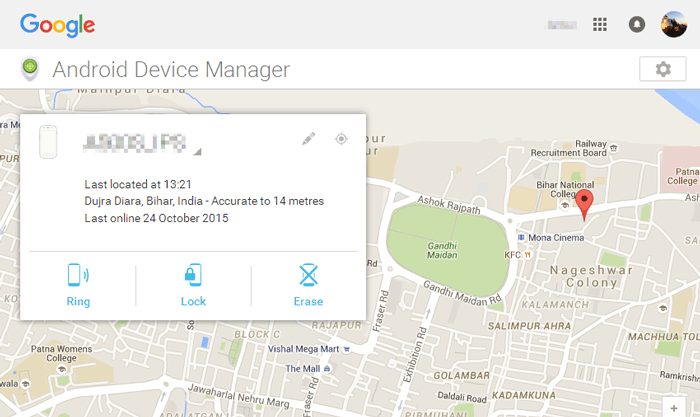Click the Lock label
700x417 pixels.
[193, 301]
